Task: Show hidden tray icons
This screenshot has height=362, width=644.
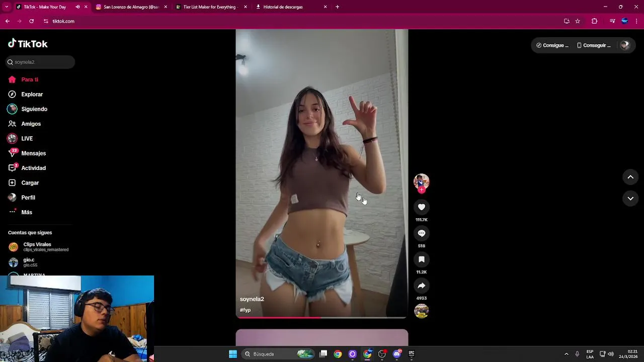Action: point(566,354)
